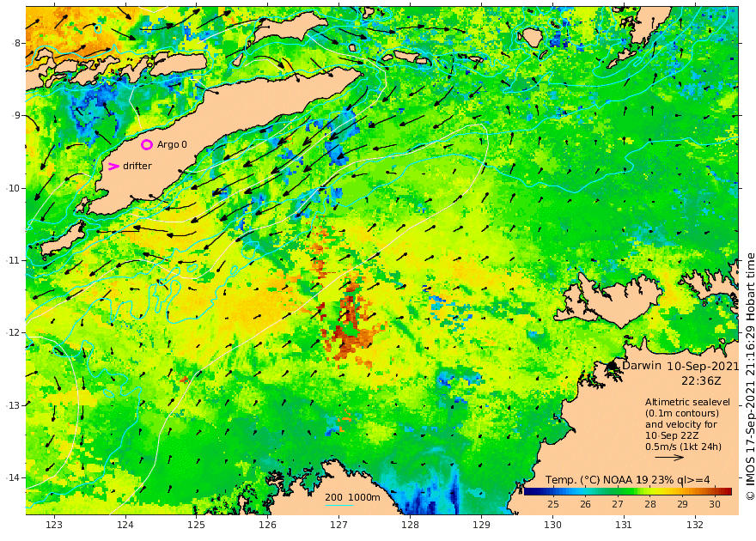Viewport: 756px width, 541px height.
Task: Click latitude axis label -9
Action: [x=15, y=115]
